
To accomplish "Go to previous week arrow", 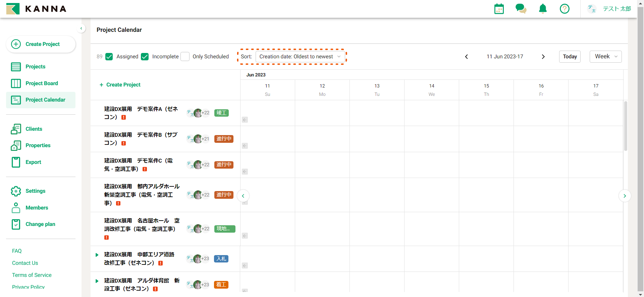I will [x=466, y=57].
